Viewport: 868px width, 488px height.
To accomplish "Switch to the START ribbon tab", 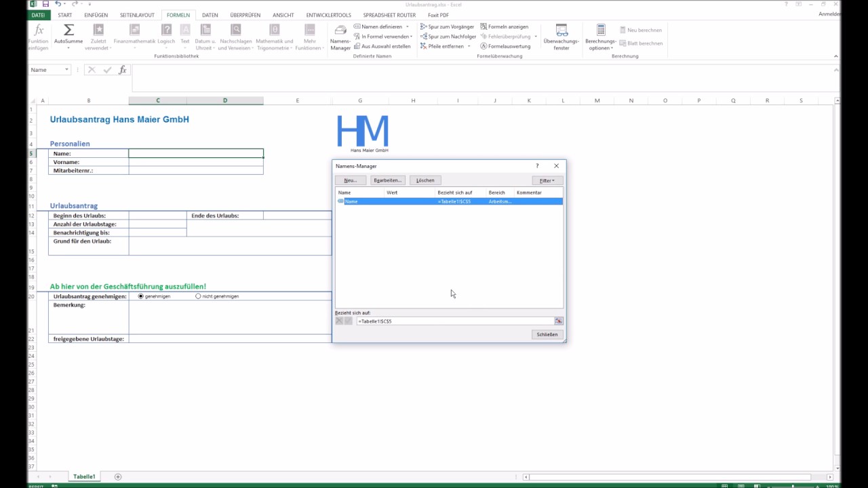I will (x=65, y=15).
